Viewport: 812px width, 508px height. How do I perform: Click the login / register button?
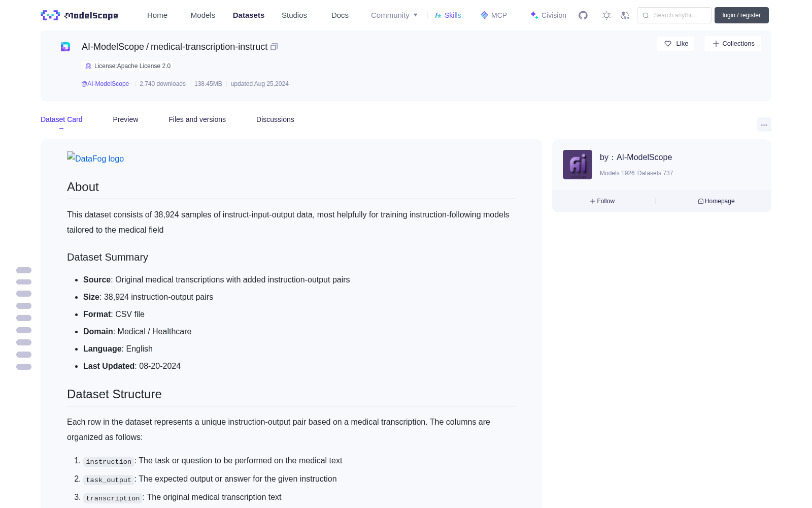click(741, 15)
